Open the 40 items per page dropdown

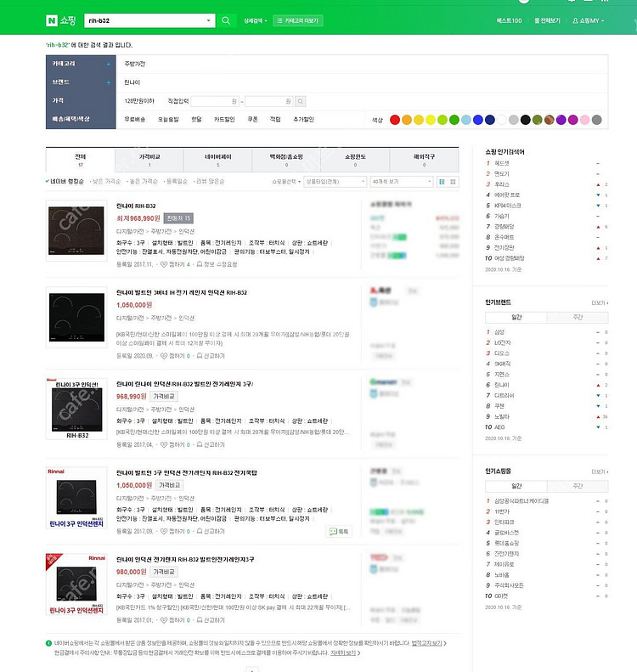coord(402,182)
